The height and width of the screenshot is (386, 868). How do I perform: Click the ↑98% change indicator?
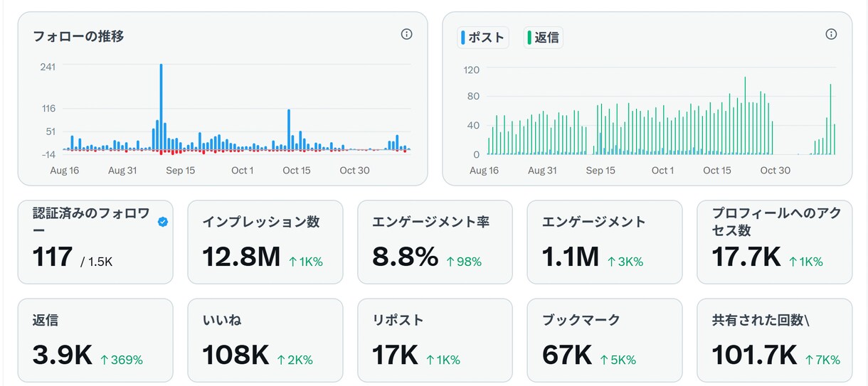pos(464,262)
